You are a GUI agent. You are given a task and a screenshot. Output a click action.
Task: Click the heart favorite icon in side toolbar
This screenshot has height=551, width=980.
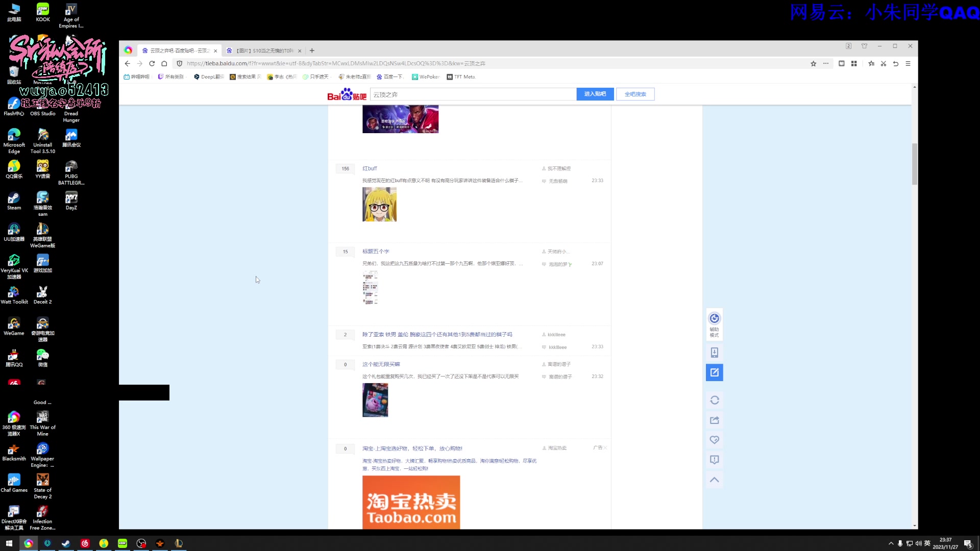(x=714, y=440)
